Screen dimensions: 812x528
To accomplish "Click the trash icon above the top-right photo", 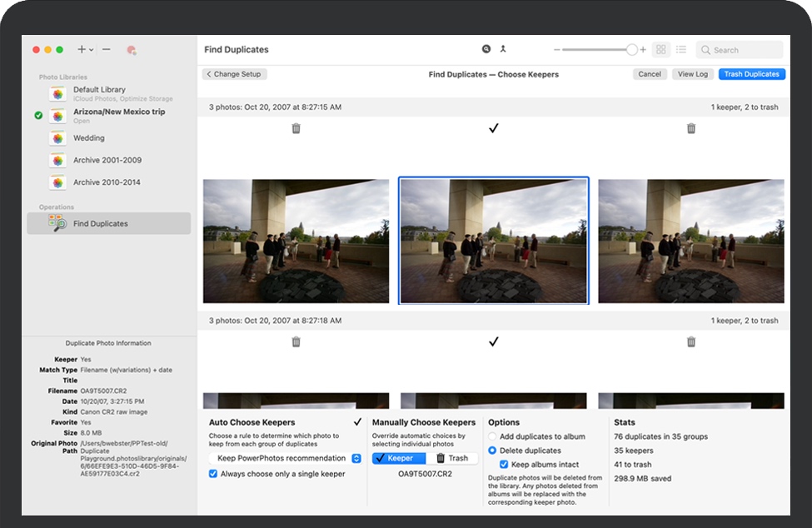I will 690,128.
